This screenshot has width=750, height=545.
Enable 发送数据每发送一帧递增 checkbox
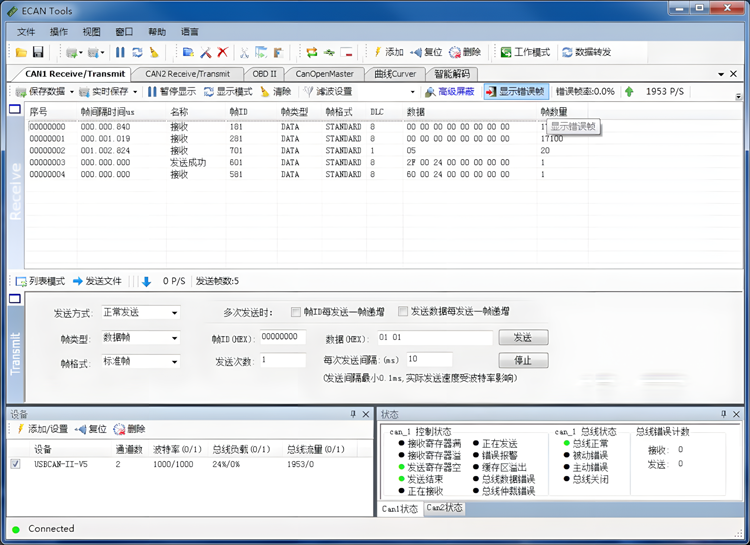(403, 312)
